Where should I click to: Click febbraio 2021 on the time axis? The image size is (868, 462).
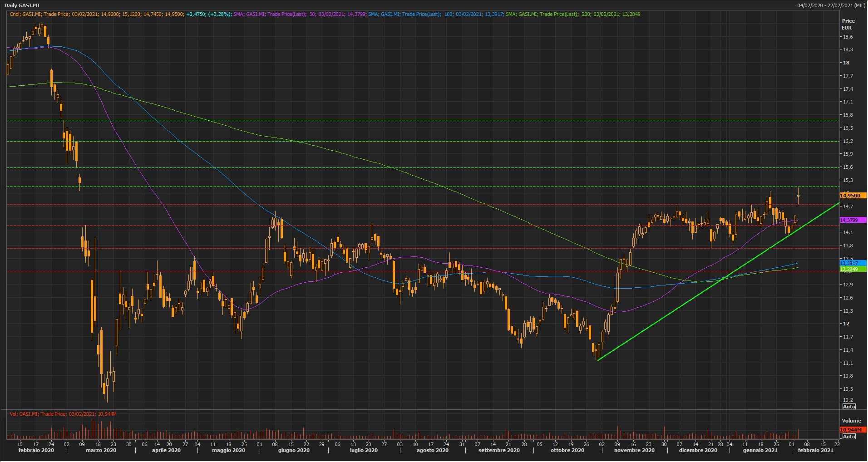click(x=815, y=450)
